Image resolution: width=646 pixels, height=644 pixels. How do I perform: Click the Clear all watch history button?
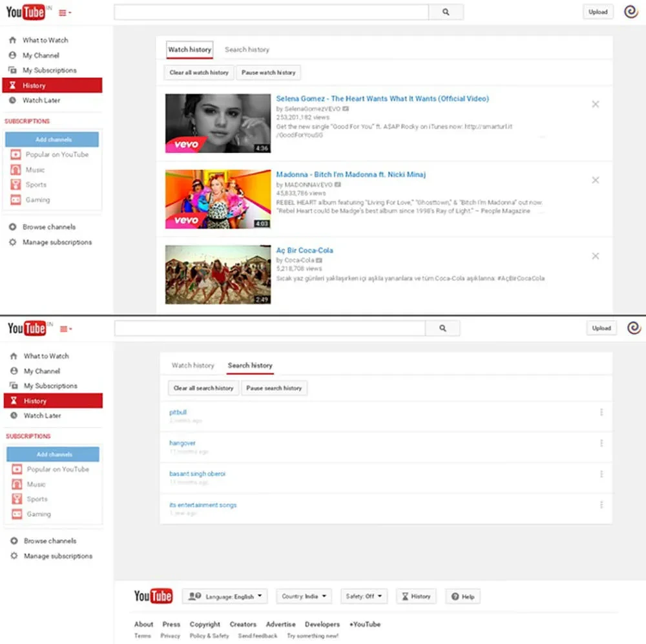(198, 72)
